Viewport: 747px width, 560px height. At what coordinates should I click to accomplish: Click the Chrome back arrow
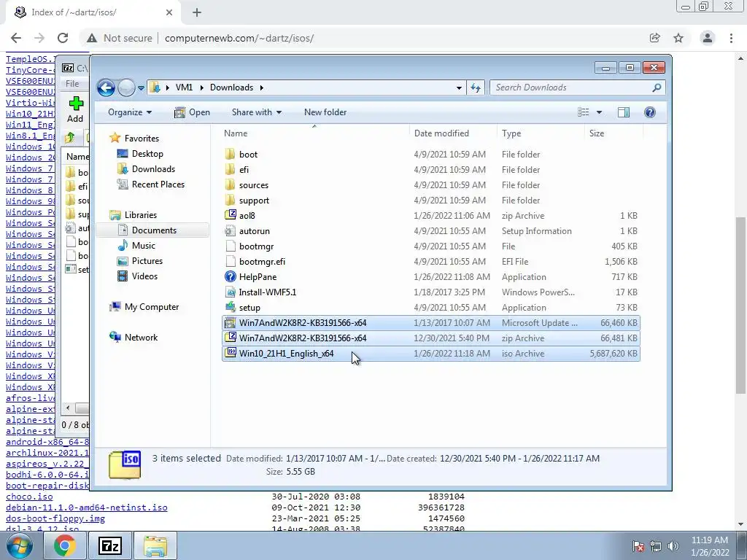16,38
